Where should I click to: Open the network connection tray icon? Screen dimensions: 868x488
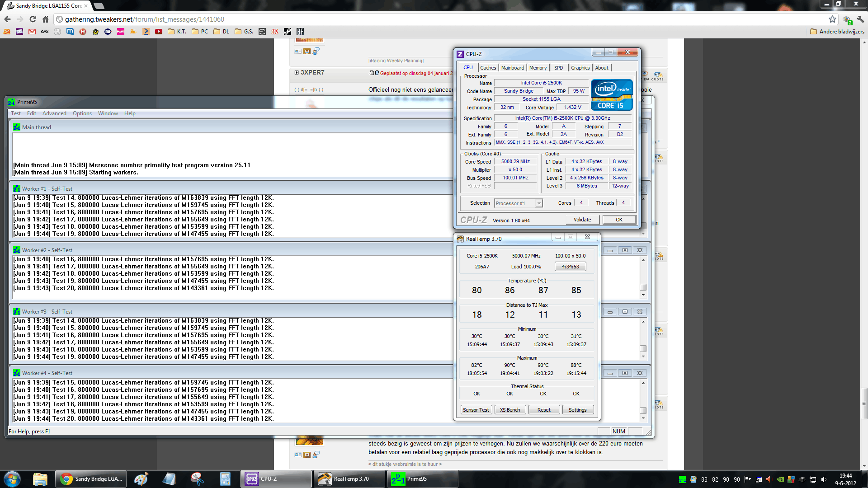[813, 479]
